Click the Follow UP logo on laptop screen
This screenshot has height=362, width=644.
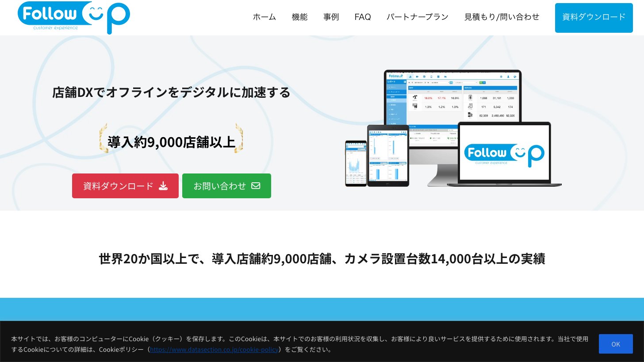pos(504,155)
